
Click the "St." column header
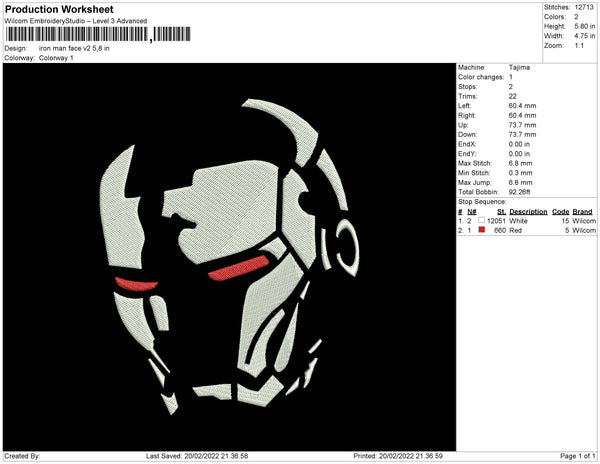pos(501,212)
